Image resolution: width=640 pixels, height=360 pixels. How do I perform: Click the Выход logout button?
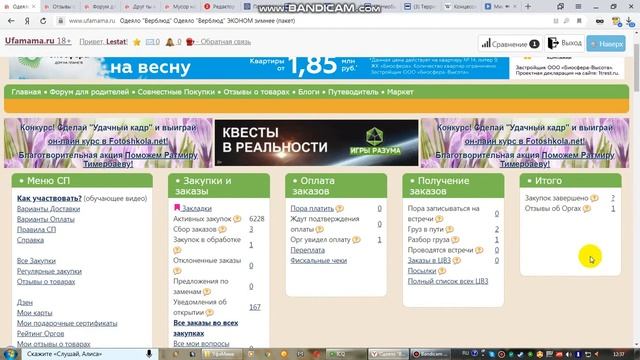pos(564,43)
